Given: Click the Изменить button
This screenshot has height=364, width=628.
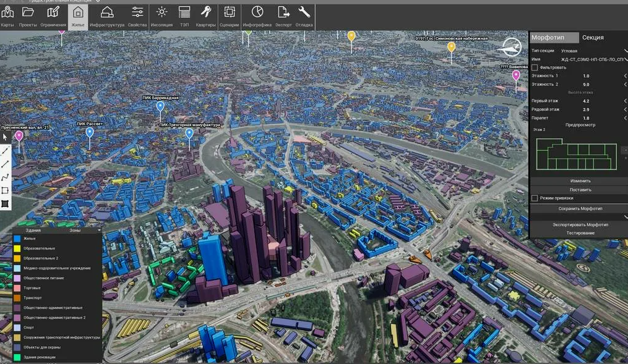Looking at the screenshot, I should pyautogui.click(x=580, y=181).
